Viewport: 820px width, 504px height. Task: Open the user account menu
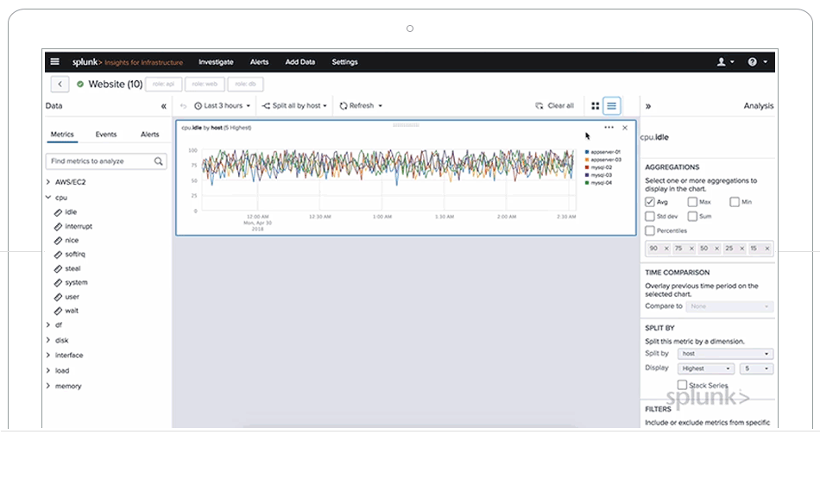click(x=725, y=61)
